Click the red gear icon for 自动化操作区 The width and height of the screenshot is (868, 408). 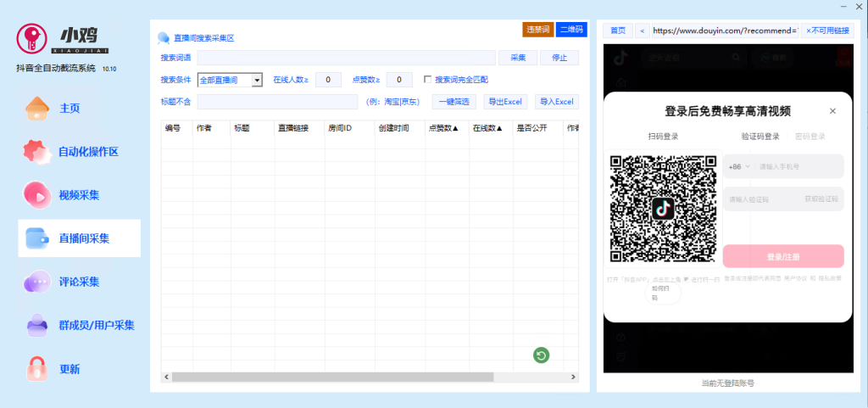[37, 152]
